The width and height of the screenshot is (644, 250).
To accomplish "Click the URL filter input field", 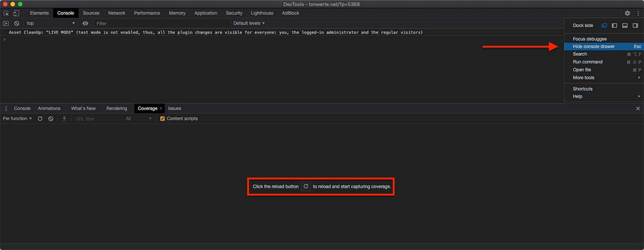I will click(x=97, y=118).
